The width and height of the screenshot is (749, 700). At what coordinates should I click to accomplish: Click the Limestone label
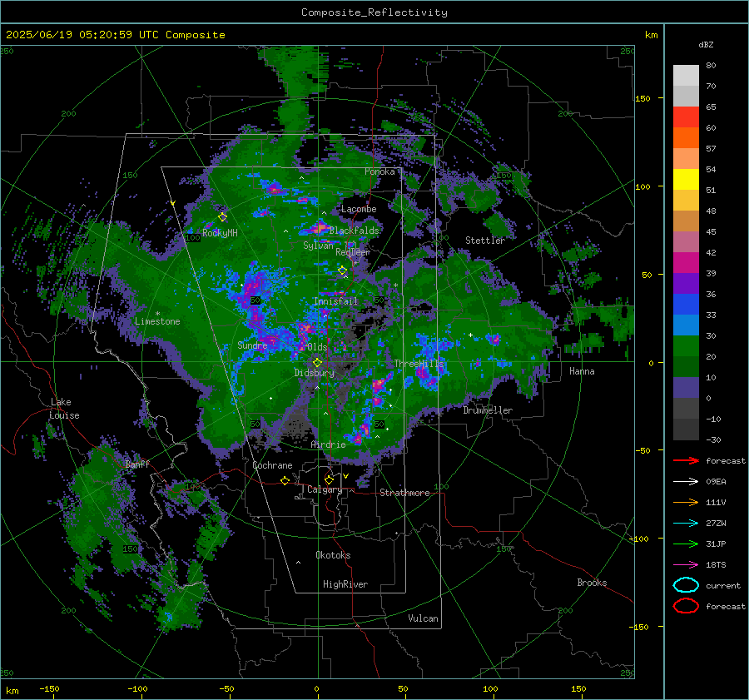157,321
